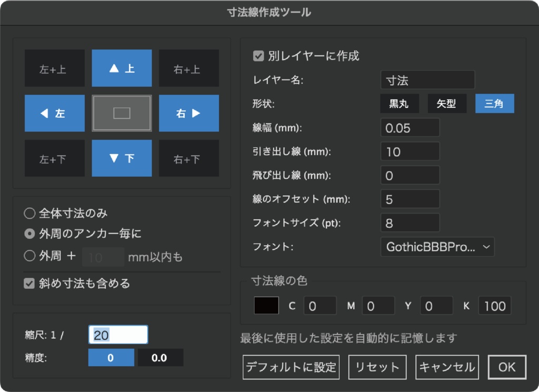Click the リセット button
Screen dimensions: 539x392
(377, 367)
